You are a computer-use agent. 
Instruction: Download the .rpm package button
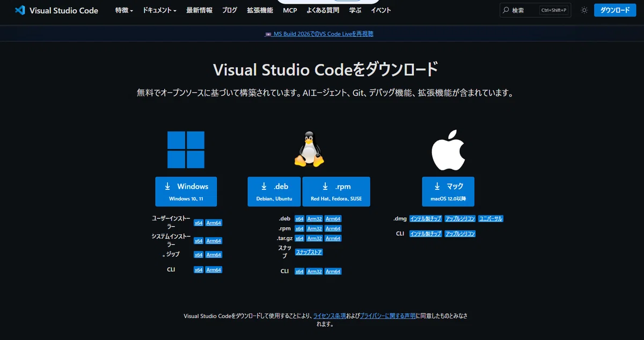[x=336, y=191]
